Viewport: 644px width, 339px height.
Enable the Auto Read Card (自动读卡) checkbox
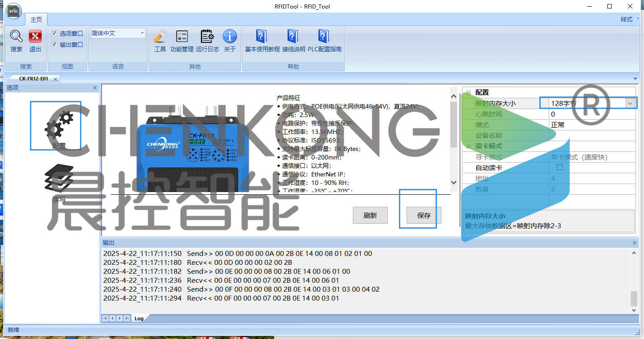(x=559, y=167)
